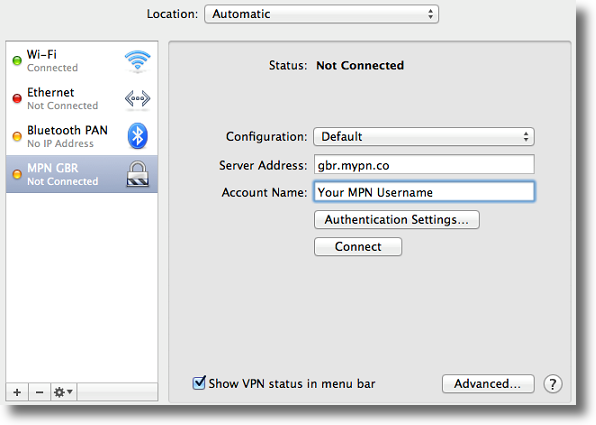Click the Location label

coord(173,14)
